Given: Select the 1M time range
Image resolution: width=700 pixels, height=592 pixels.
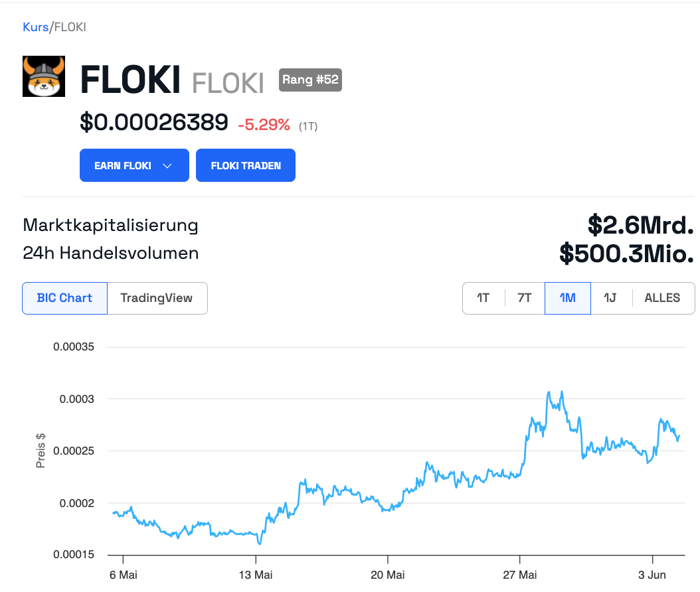Looking at the screenshot, I should 567,298.
